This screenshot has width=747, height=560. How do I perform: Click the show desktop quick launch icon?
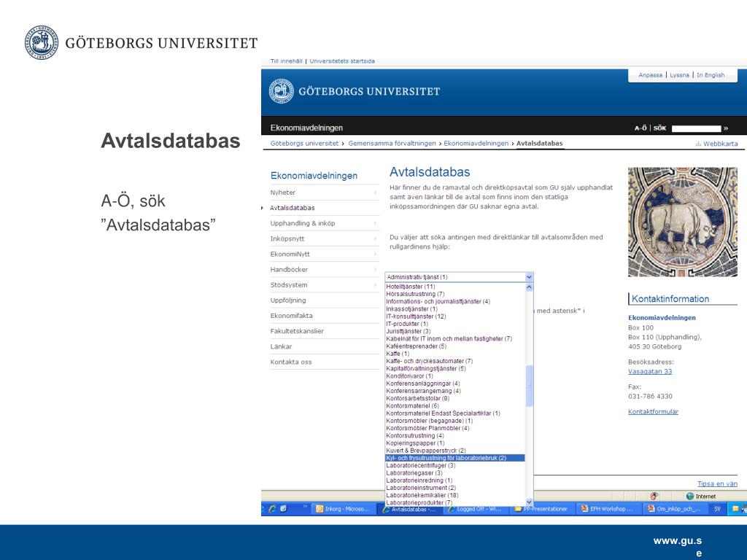[x=284, y=509]
